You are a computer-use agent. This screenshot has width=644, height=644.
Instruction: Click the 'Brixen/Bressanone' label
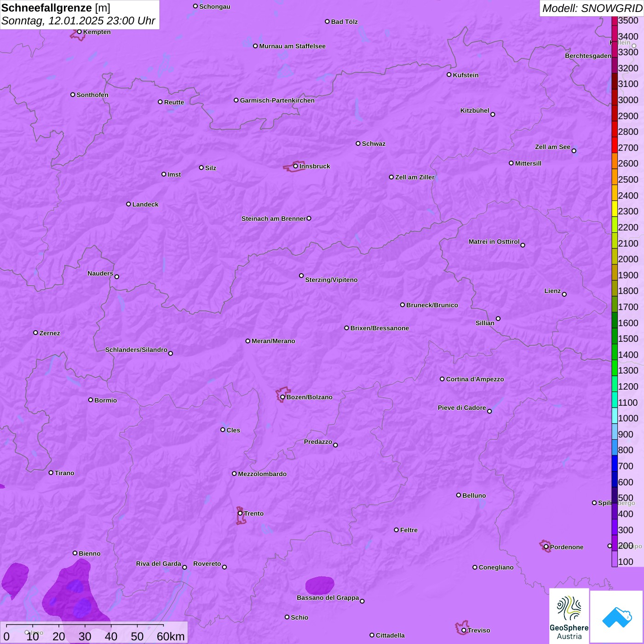click(380, 328)
